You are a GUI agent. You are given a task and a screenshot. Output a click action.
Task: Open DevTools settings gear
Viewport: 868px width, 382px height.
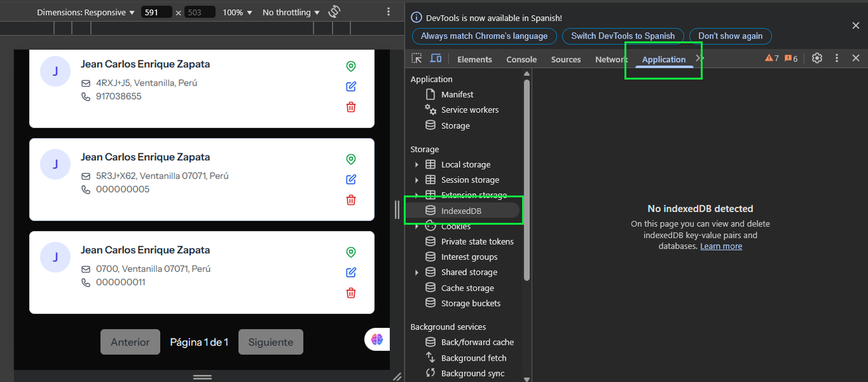tap(817, 58)
